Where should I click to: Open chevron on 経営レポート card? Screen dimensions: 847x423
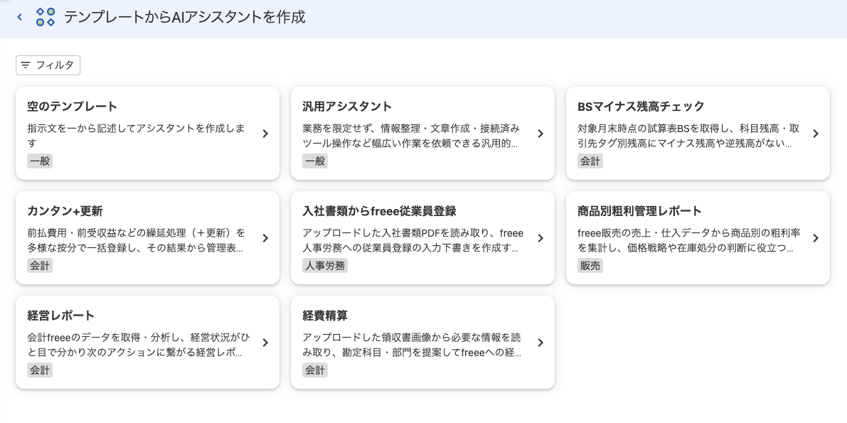pos(265,343)
